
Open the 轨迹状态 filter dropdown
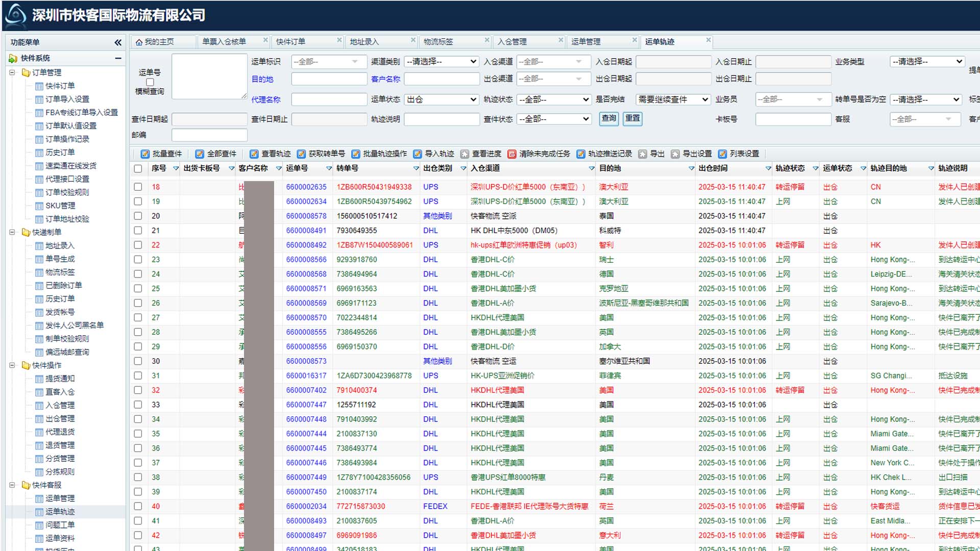tap(554, 99)
